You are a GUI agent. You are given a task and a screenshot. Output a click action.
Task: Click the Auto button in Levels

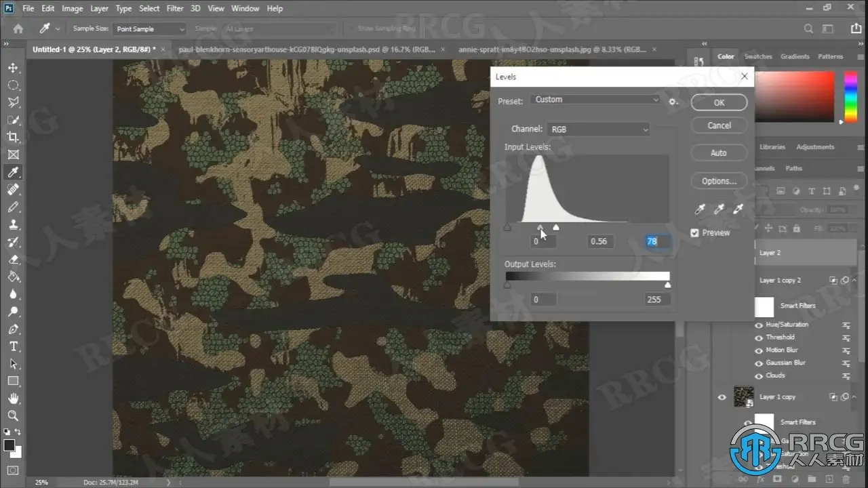(719, 153)
